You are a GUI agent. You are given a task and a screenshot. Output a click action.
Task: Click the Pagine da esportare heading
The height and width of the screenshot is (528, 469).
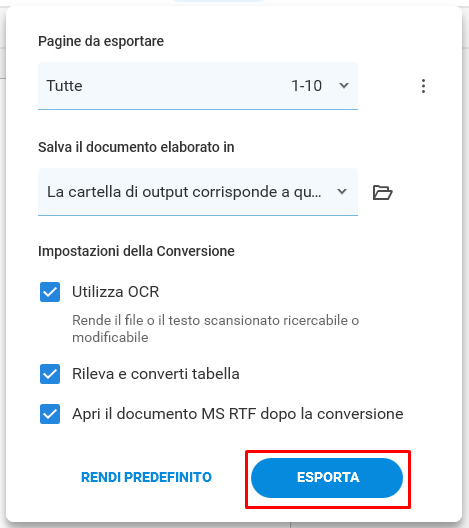pyautogui.click(x=101, y=41)
